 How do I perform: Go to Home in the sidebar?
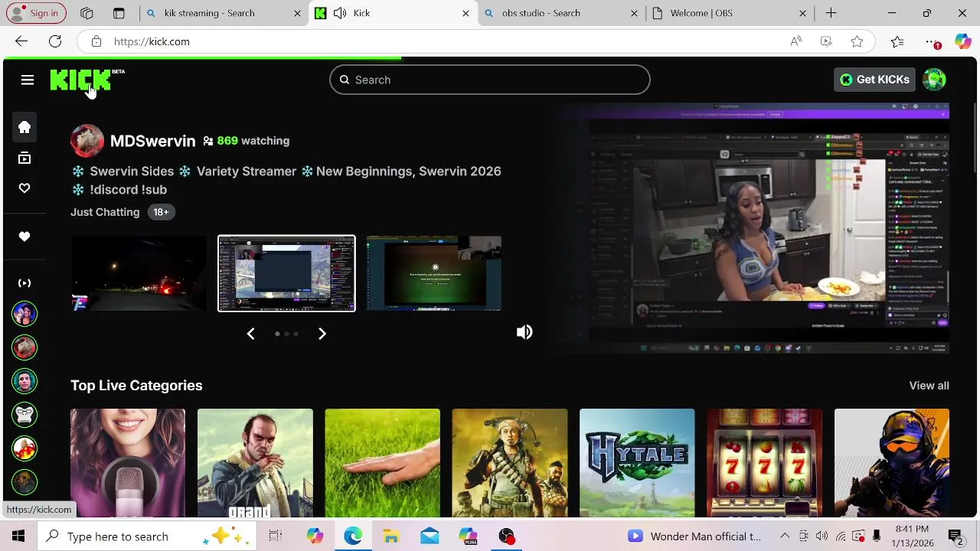[24, 127]
